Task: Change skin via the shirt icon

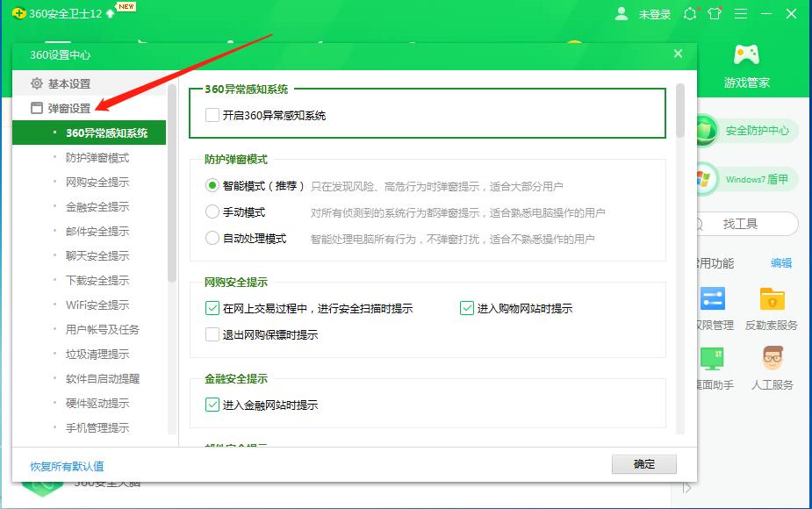Action: [x=714, y=14]
